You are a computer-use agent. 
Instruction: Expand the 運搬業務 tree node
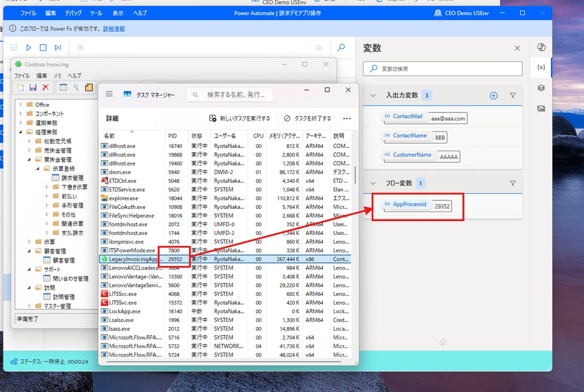[21, 123]
